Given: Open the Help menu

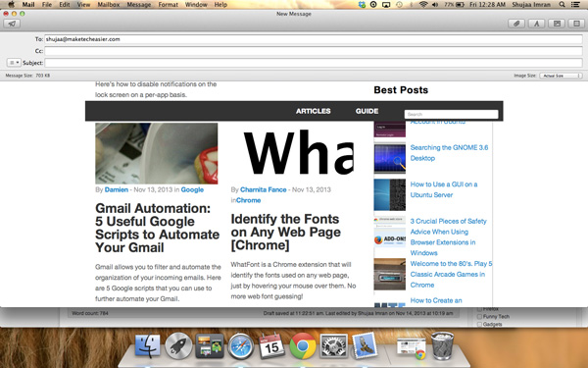Looking at the screenshot, I should (x=220, y=5).
